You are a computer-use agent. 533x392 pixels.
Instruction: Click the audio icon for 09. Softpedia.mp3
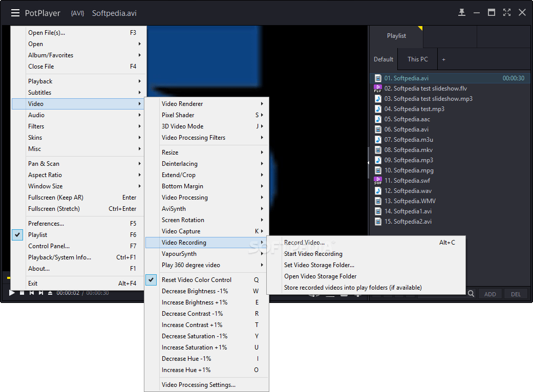[x=378, y=160]
